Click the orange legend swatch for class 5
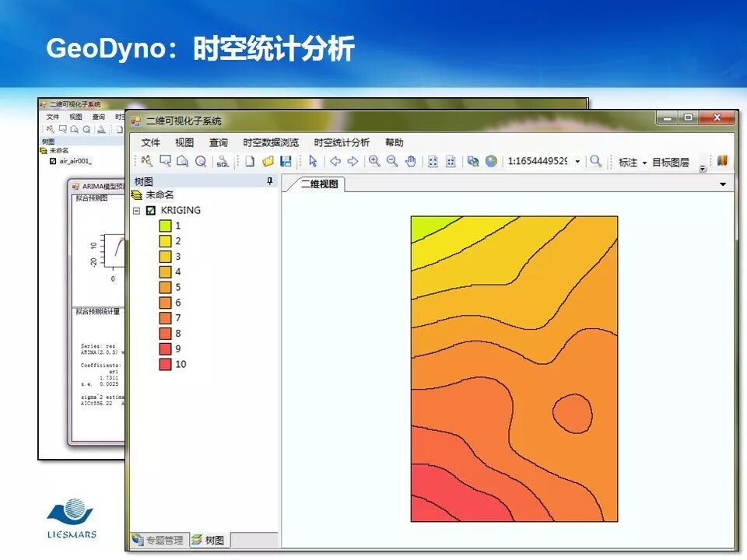Image resolution: width=747 pixels, height=560 pixels. (165, 287)
